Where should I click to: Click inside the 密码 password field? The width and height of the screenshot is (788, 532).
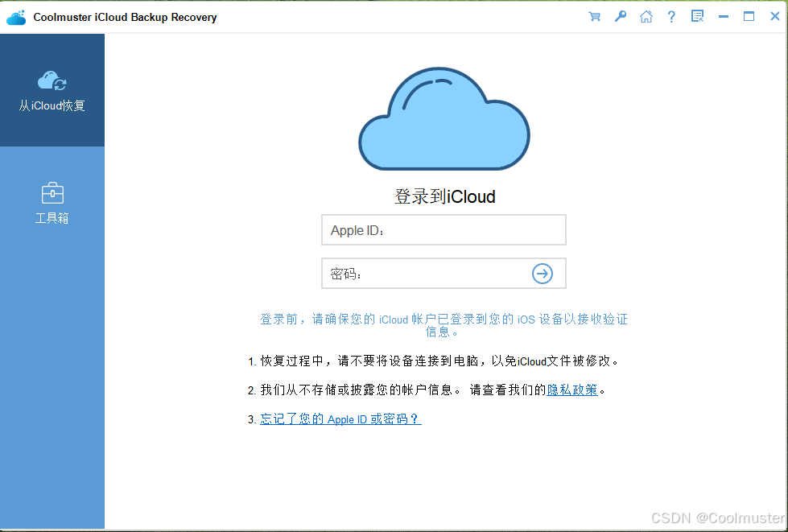(427, 273)
